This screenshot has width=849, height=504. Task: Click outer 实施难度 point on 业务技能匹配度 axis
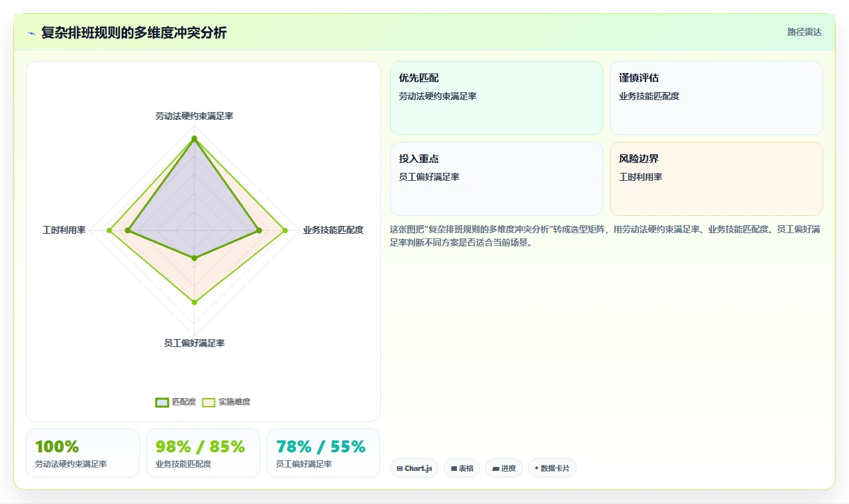click(285, 230)
